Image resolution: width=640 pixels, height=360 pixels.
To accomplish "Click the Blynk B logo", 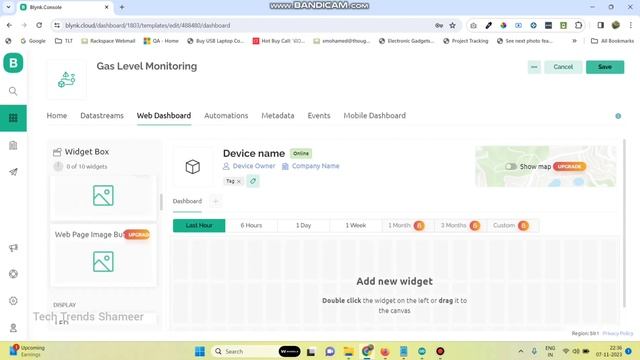I will 13,63.
